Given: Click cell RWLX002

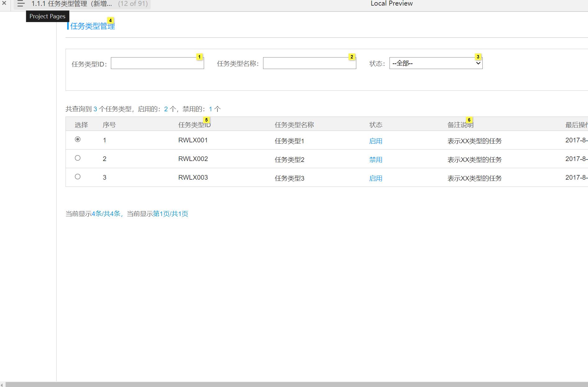Looking at the screenshot, I should click(x=193, y=159).
